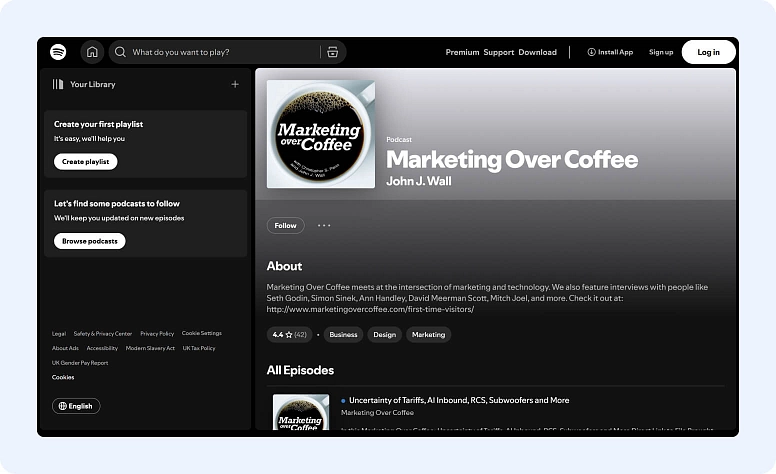Open the Browse icon in search bar
This screenshot has width=776, height=474.
pos(333,52)
